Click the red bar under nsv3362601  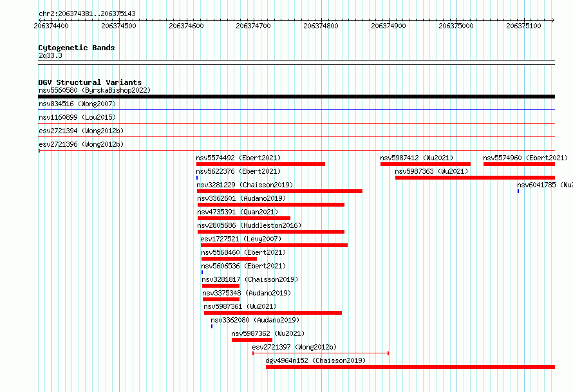271,205
